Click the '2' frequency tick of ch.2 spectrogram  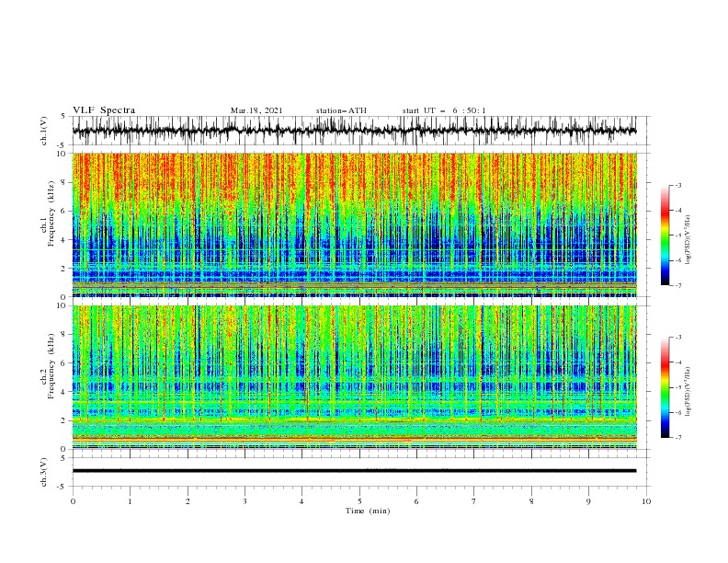(63, 420)
